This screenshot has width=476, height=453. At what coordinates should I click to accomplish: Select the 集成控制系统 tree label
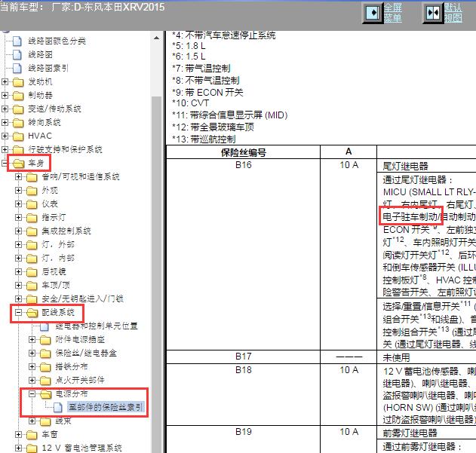66,231
